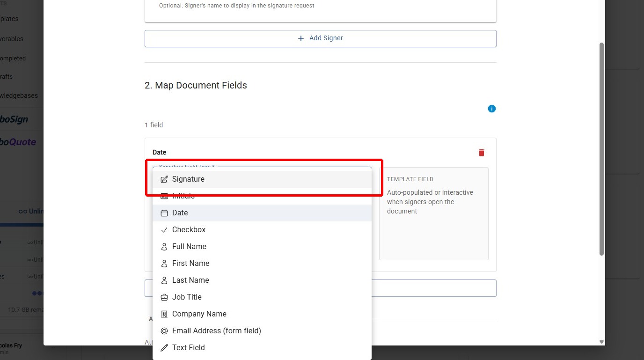The width and height of the screenshot is (644, 360).
Task: Open the Signature Field Type dropdown
Action: tap(262, 167)
